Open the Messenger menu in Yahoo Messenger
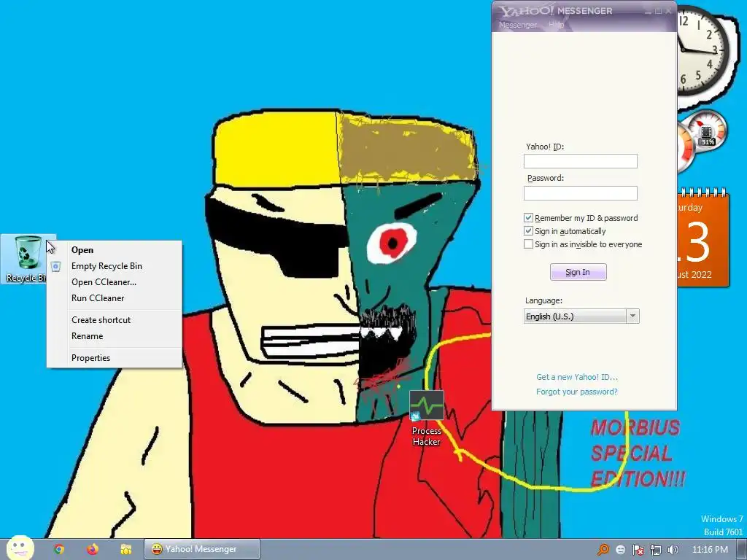 click(x=517, y=25)
